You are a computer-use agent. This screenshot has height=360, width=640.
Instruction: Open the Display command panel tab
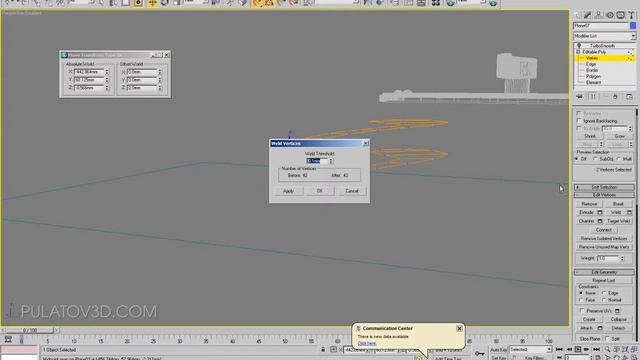(620, 15)
